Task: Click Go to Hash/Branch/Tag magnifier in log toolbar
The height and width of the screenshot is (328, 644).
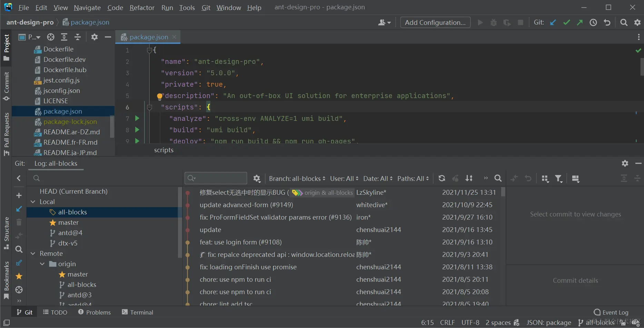Action: 498,178
